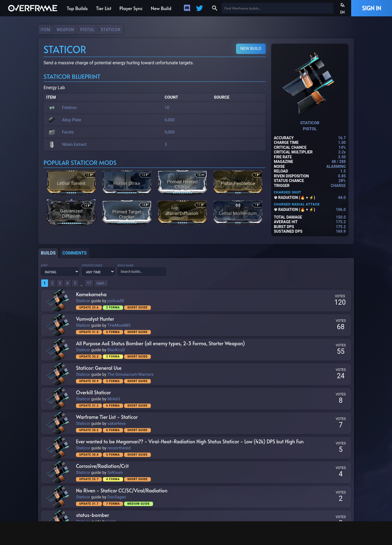Switch to the Builds tab
392x545 pixels.
tap(48, 253)
